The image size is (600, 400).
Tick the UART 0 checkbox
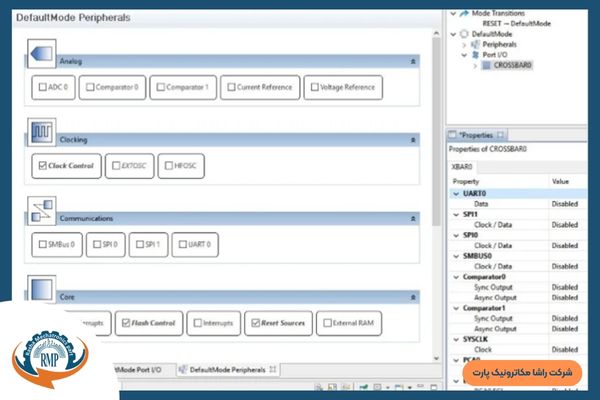click(x=181, y=243)
